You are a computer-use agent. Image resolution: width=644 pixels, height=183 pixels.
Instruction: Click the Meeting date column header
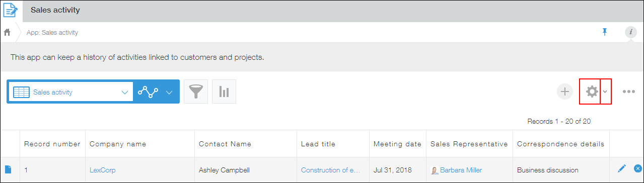point(397,144)
